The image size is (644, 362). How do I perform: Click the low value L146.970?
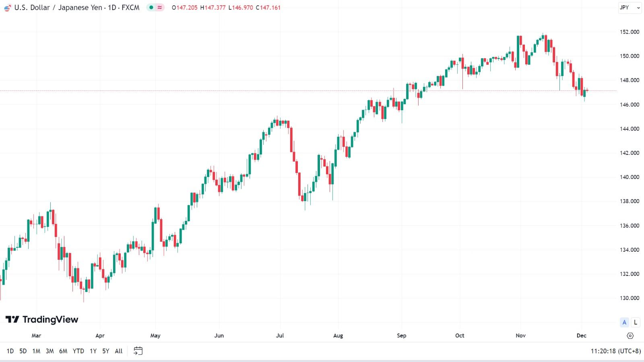pyautogui.click(x=241, y=8)
